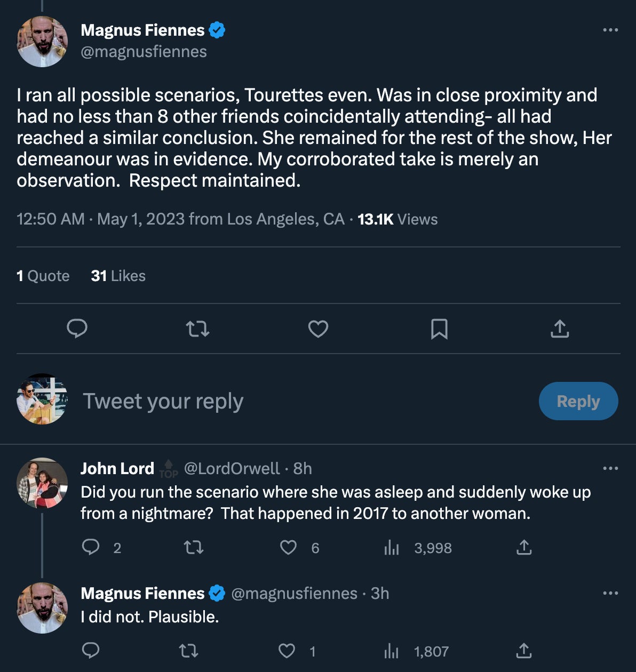Screen dimensions: 636x672
Task: Retweet the main Magnus Fiennes tweet
Action: [x=197, y=329]
